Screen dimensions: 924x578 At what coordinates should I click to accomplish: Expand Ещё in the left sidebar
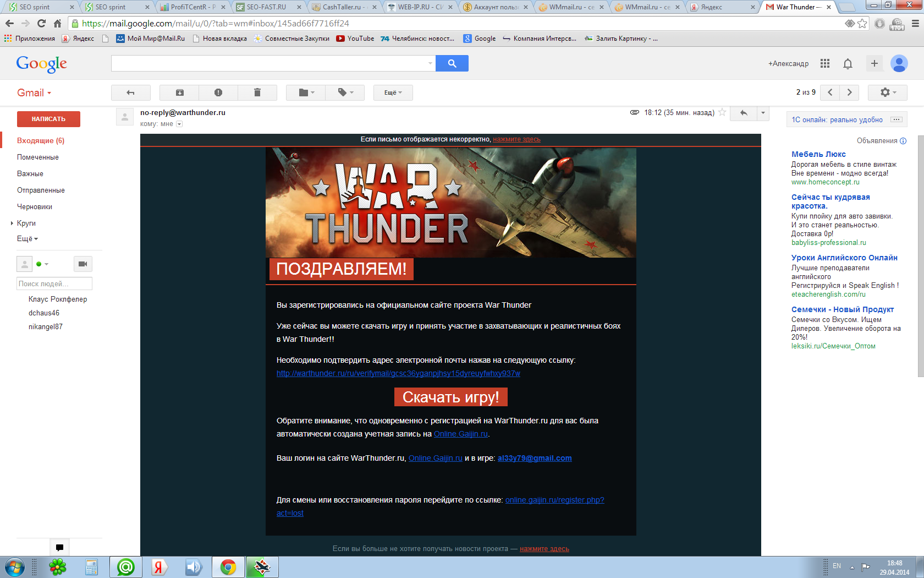coord(28,239)
